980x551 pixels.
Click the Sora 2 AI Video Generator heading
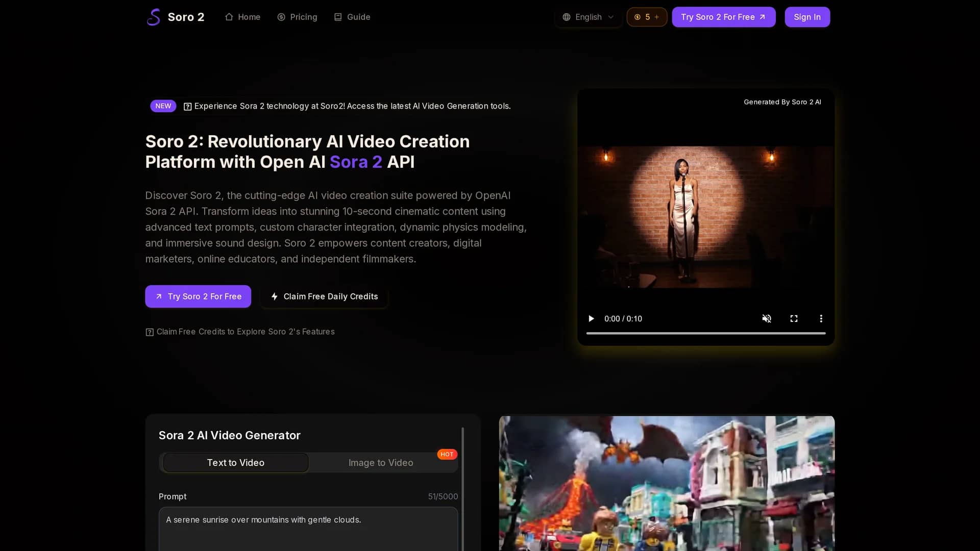230,435
